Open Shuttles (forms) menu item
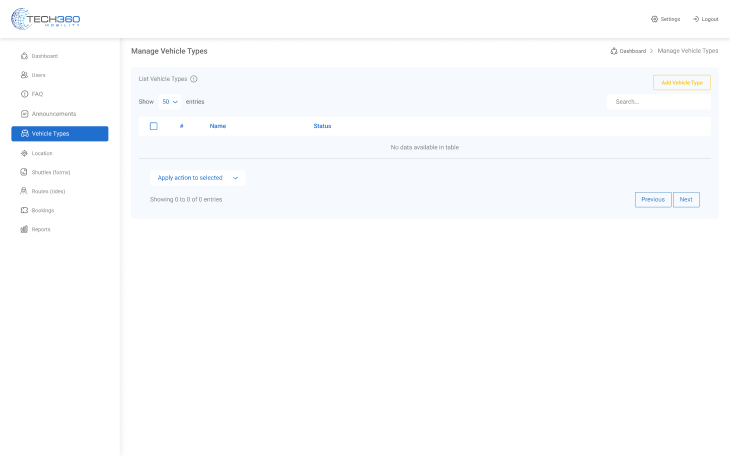 (x=60, y=172)
